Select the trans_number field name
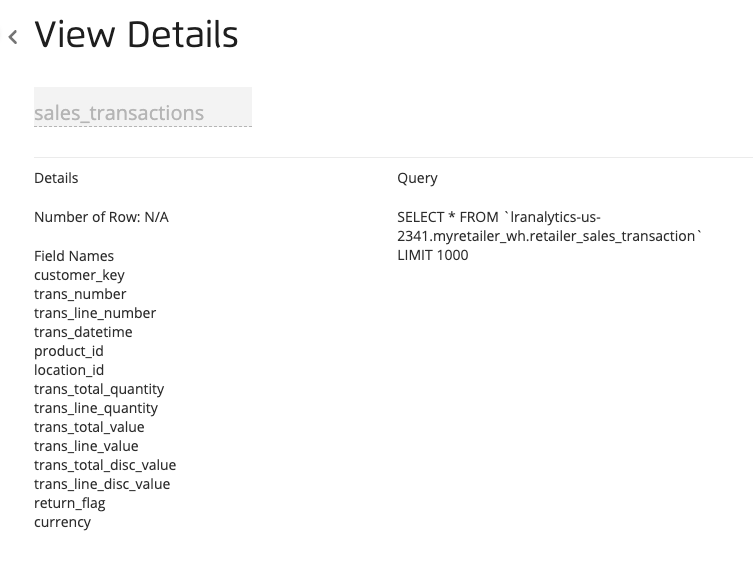 point(80,294)
